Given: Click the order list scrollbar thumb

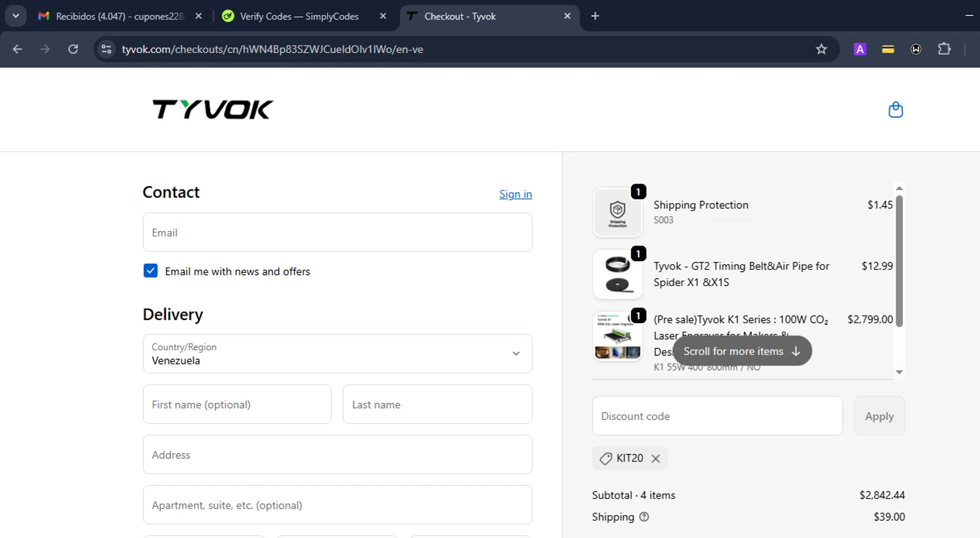Looking at the screenshot, I should 899,261.
